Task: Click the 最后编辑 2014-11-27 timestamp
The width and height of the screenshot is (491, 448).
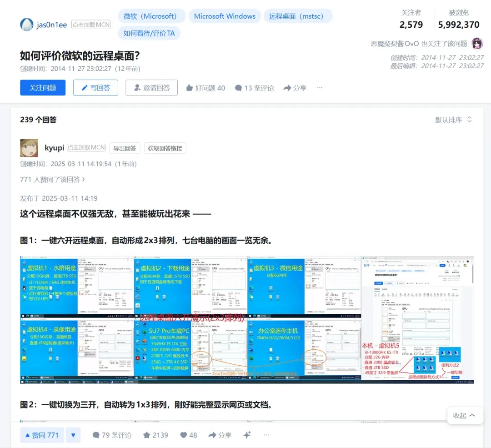Action: pyautogui.click(x=437, y=66)
